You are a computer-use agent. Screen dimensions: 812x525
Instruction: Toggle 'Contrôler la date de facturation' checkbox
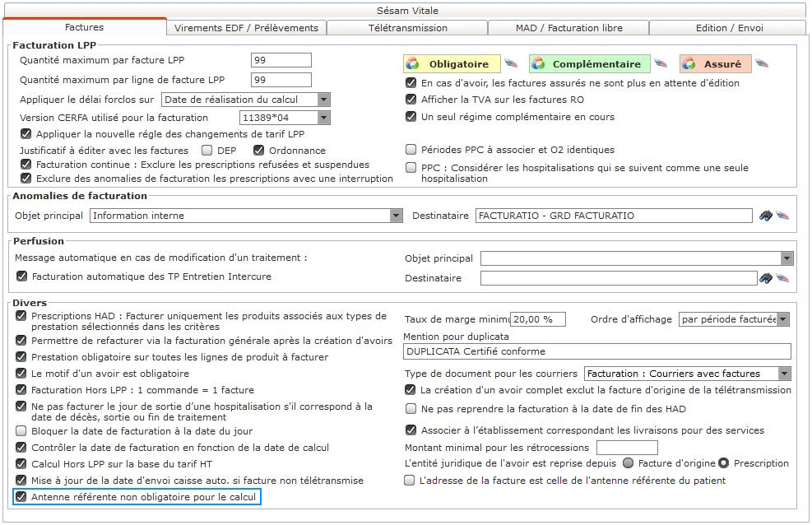[21, 448]
